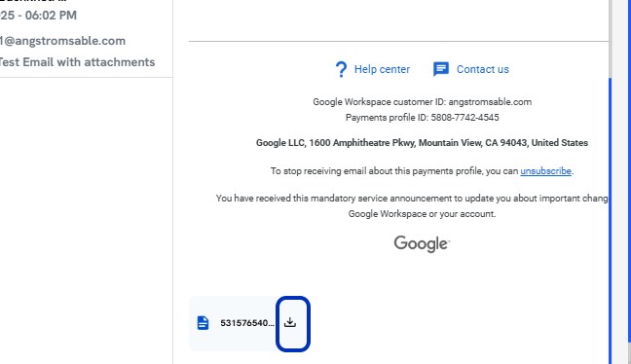Click the Google Workspace customer ID line

pyautogui.click(x=423, y=102)
